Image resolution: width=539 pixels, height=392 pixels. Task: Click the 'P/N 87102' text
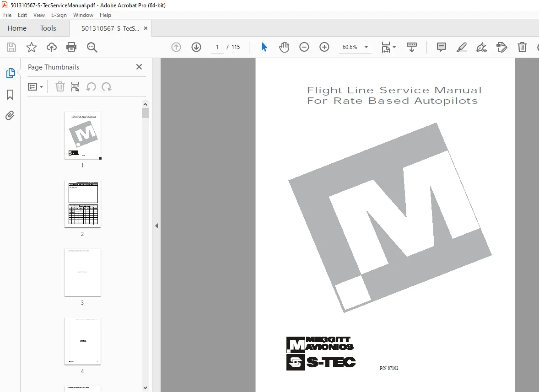[389, 368]
